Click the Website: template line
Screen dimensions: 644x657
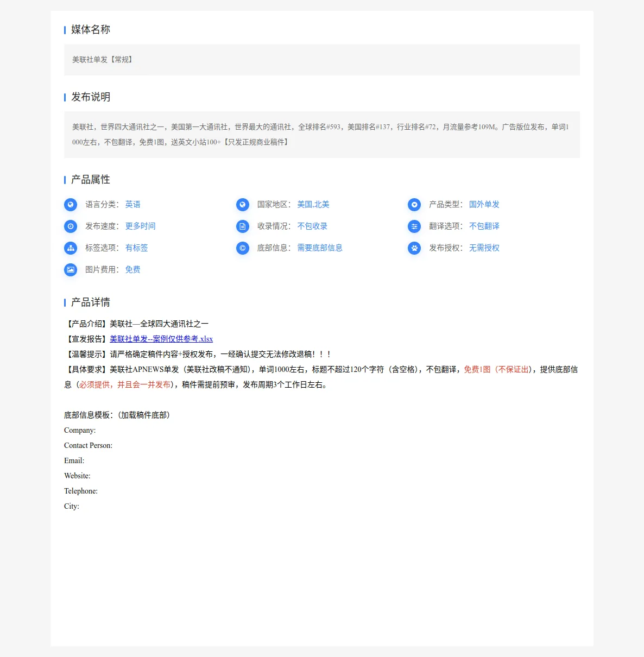click(78, 476)
